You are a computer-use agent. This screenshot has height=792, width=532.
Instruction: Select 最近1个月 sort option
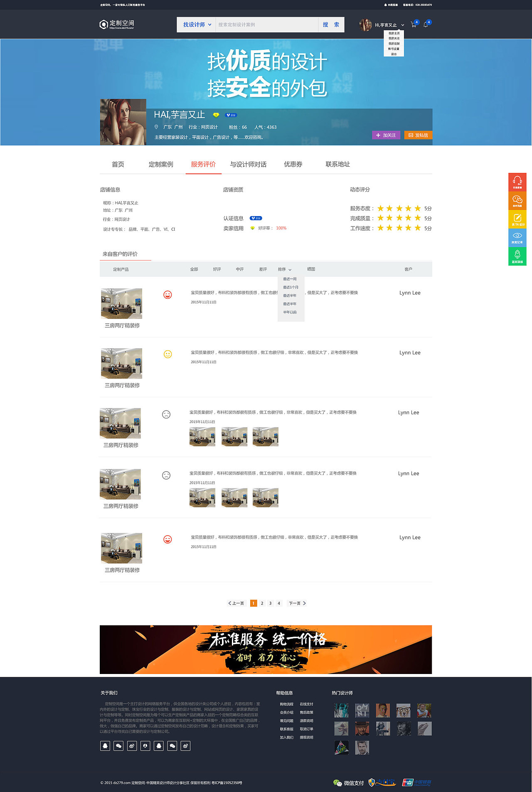pos(291,287)
